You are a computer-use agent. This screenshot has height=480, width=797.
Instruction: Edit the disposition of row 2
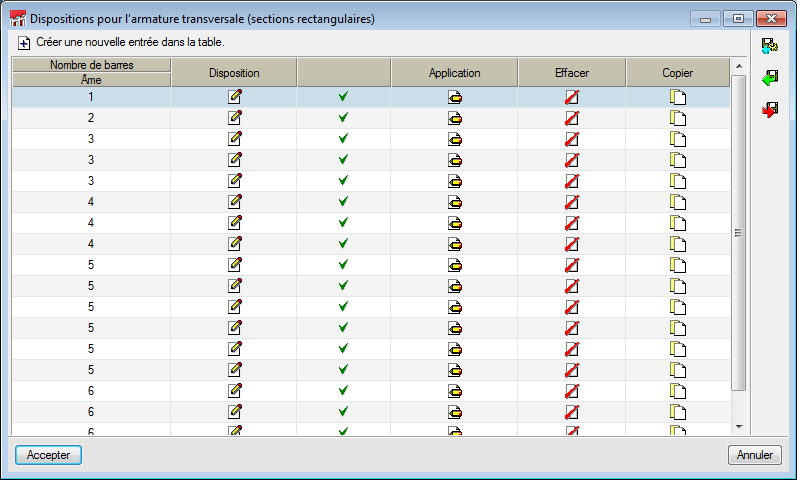tap(234, 117)
